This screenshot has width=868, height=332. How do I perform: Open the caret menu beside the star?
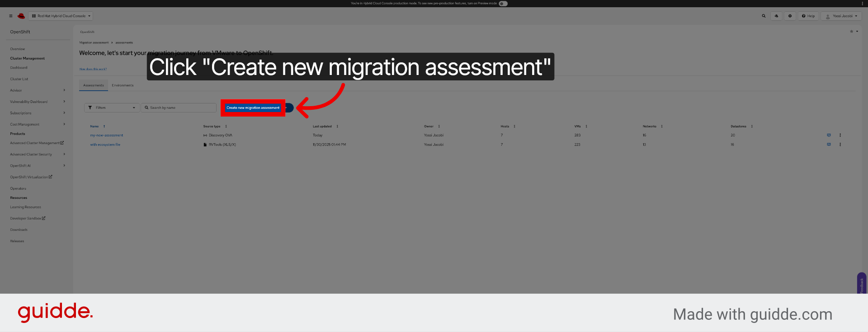[x=857, y=32]
